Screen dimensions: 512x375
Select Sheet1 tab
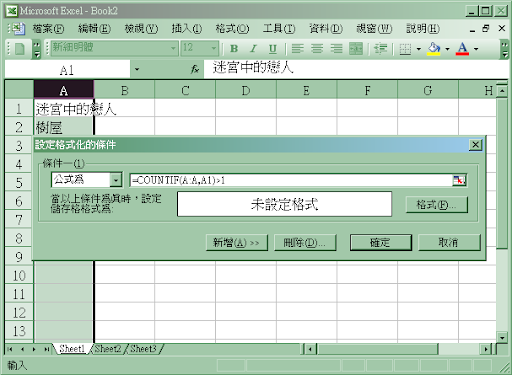pos(72,349)
